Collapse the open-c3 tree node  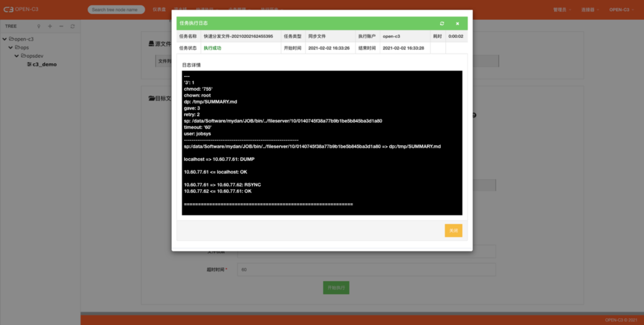(x=5, y=39)
